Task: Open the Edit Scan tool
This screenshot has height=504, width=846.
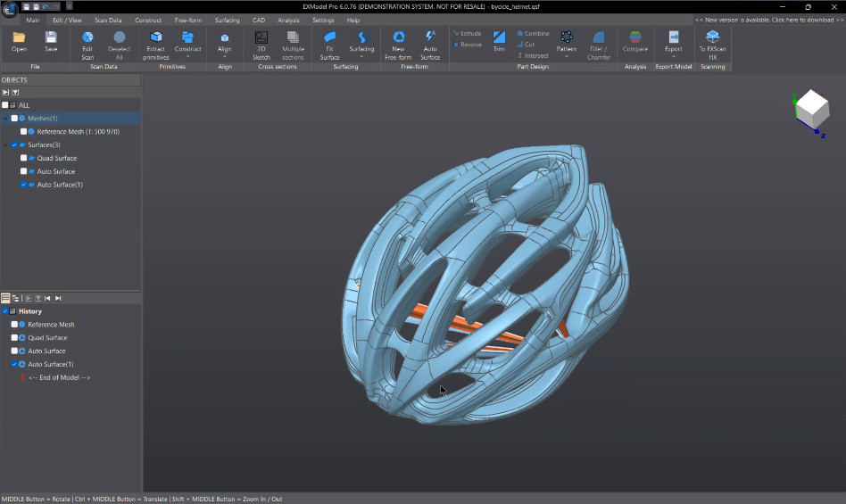Action: [87, 42]
